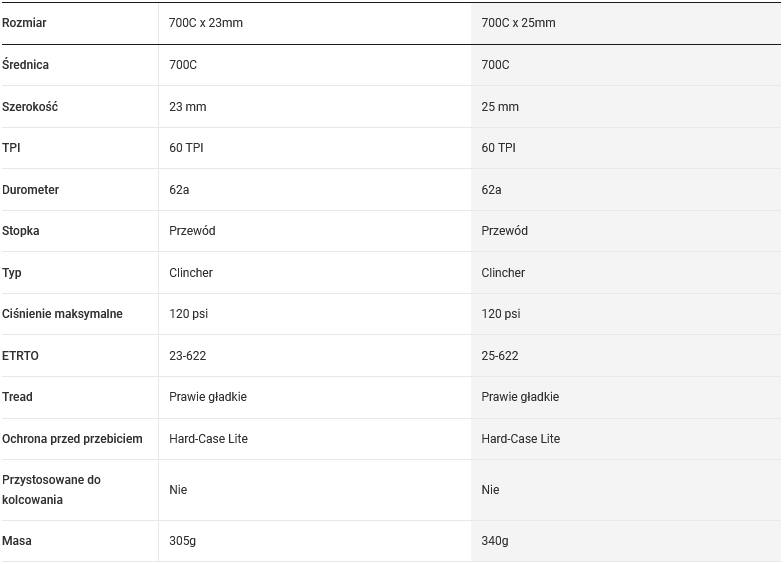Click the first Przewód cell
The image size is (784, 564).
click(x=192, y=231)
